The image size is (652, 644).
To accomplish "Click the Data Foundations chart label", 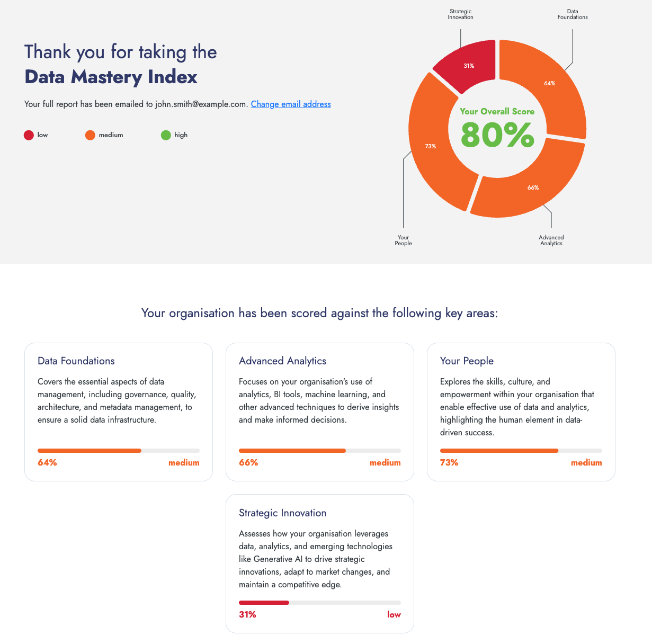I will 573,14.
